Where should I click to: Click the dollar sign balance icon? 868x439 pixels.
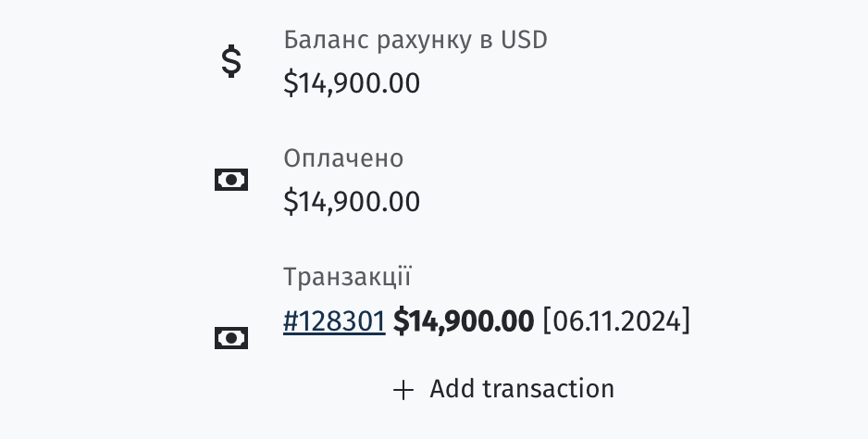231,61
